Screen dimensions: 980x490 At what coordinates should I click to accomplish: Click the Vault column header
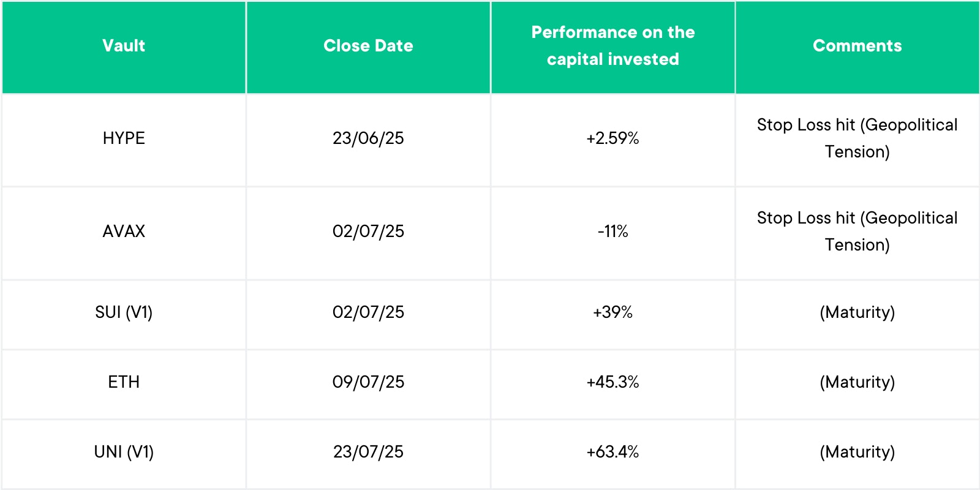pos(124,46)
